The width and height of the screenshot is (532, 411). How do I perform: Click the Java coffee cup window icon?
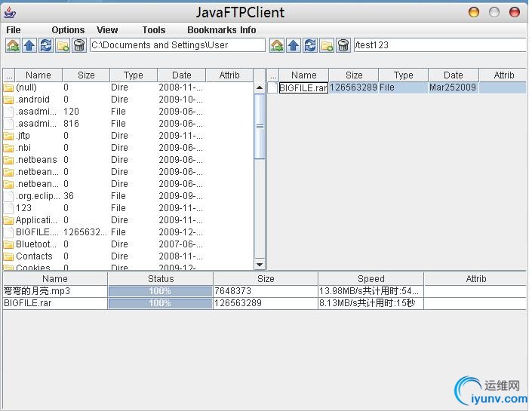coord(10,13)
